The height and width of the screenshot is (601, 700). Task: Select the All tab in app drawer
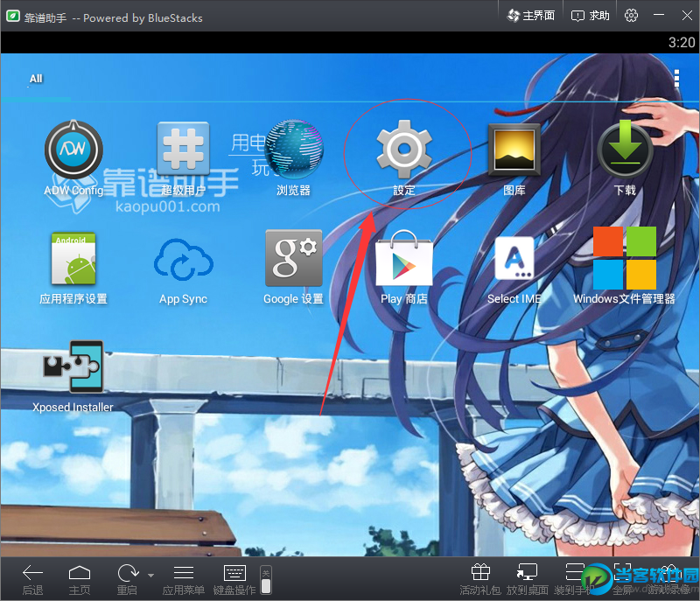[36, 79]
